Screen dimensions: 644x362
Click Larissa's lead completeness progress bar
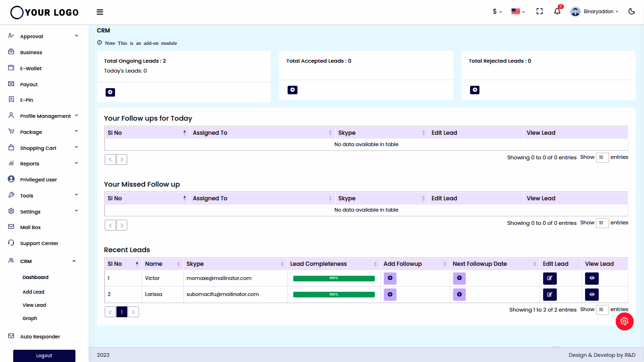pos(334,295)
